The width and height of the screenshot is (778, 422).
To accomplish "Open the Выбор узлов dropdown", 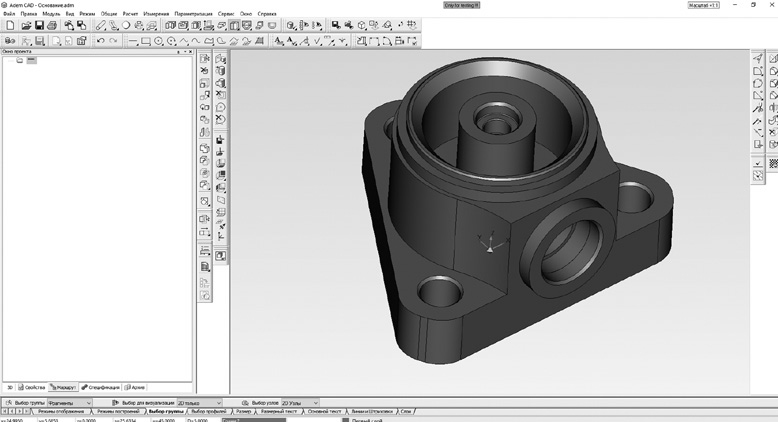I will (315, 402).
